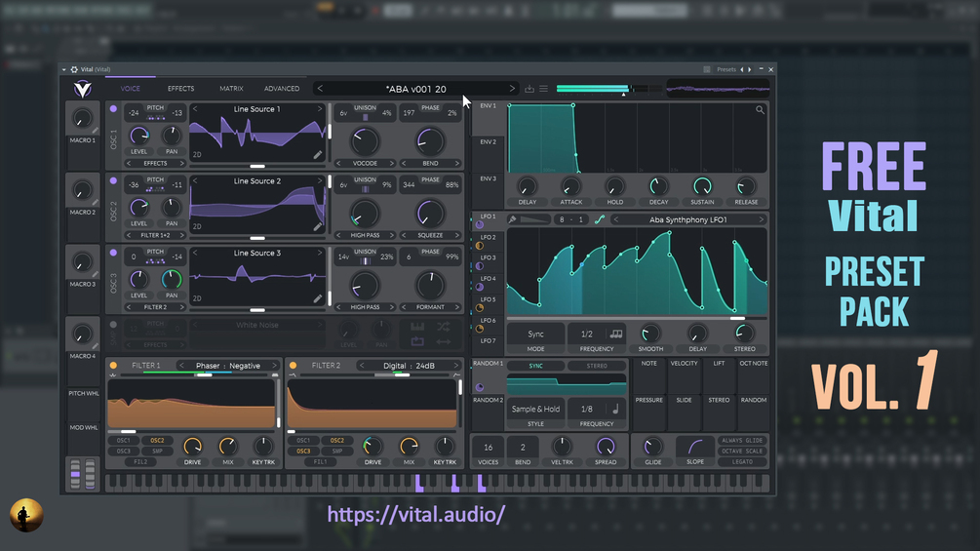The image size is (980, 551).
Task: Open the OSC 1 Effects routing selector
Action: [x=155, y=163]
